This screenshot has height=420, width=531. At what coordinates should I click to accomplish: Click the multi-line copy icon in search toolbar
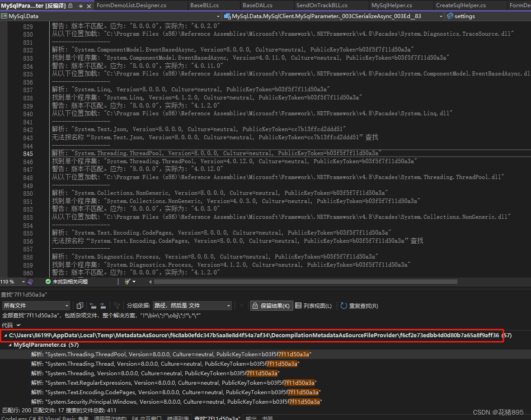[x=80, y=306]
